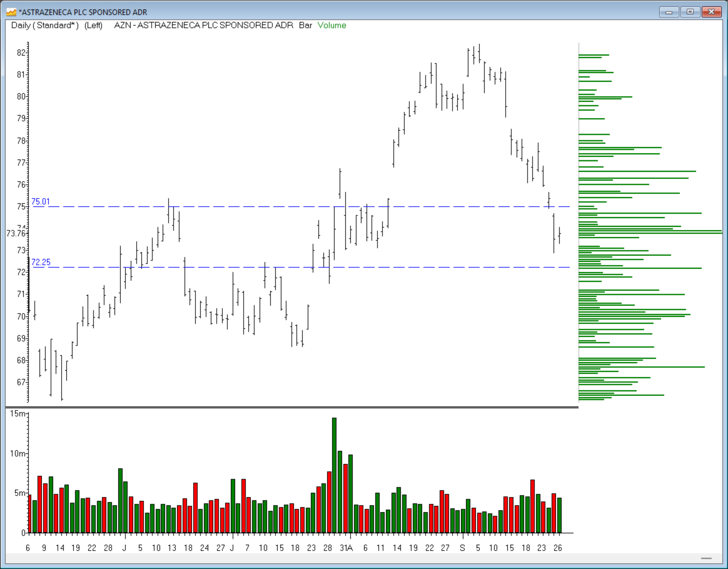This screenshot has width=728, height=569.
Task: Click the 'S' September date axis label
Action: pos(462,548)
